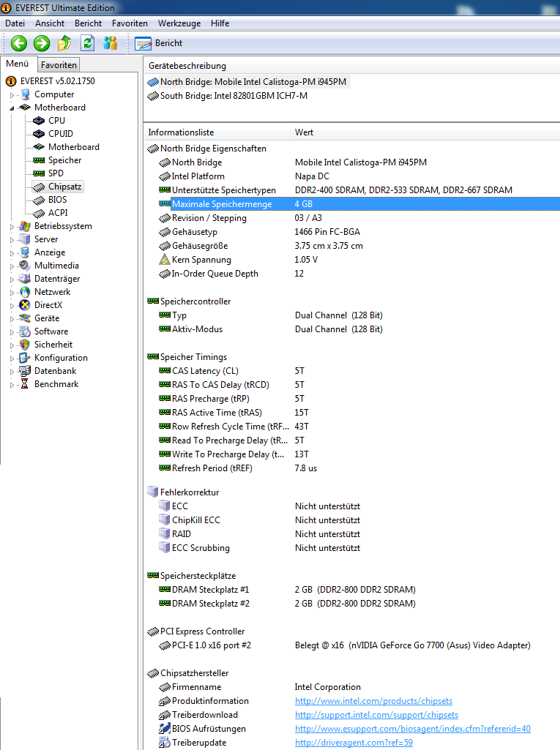Screen dimensions: 560x750
Task: Open the Werkzeuge menu
Action: pyautogui.click(x=179, y=23)
